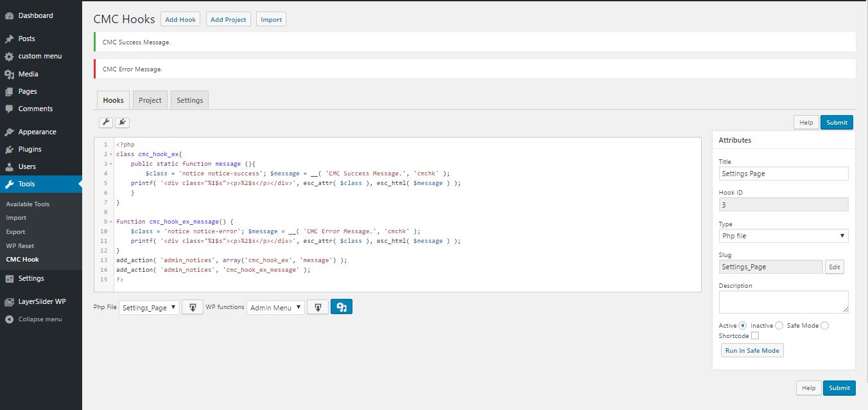Click the CMC Hooks page heading
The image size is (868, 410).
click(124, 19)
